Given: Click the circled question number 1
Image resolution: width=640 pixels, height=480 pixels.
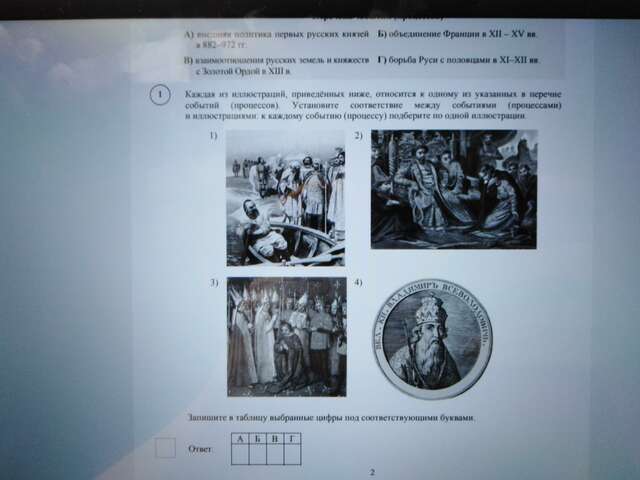Looking at the screenshot, I should (160, 95).
